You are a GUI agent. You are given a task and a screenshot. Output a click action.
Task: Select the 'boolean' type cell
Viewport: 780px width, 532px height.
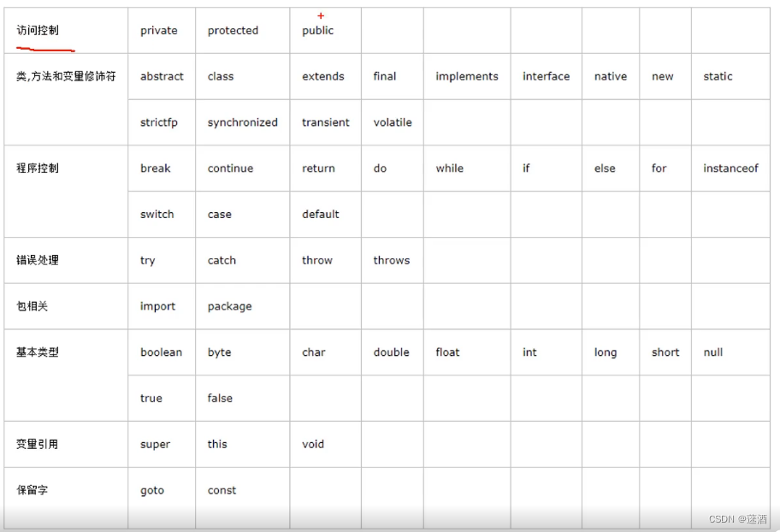click(x=161, y=352)
